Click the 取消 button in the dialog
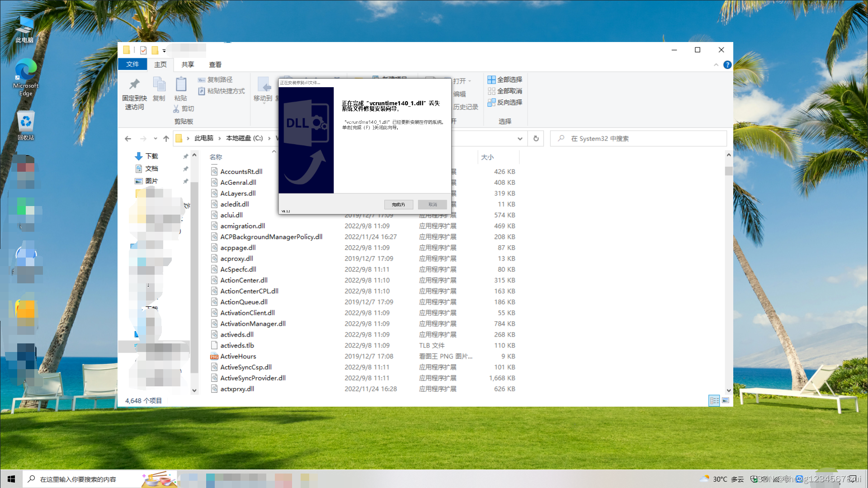868x488 pixels. click(433, 205)
